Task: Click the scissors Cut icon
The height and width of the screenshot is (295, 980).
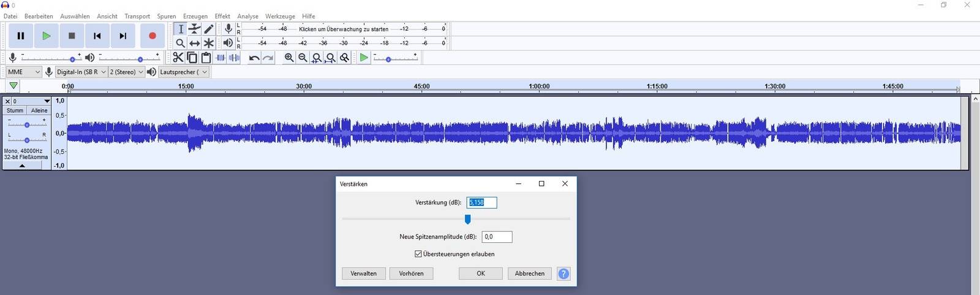Action: pos(178,58)
